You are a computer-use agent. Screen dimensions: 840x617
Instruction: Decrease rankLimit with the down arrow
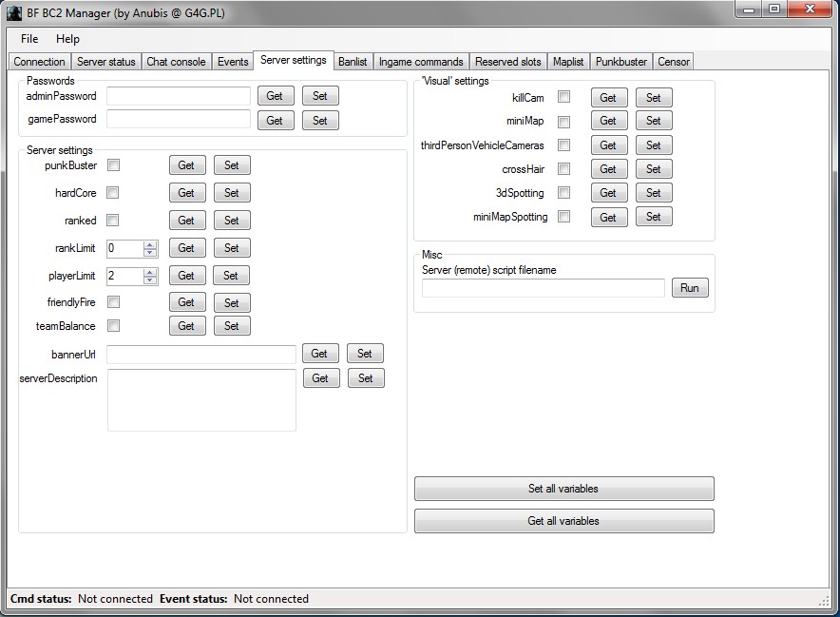coord(150,253)
